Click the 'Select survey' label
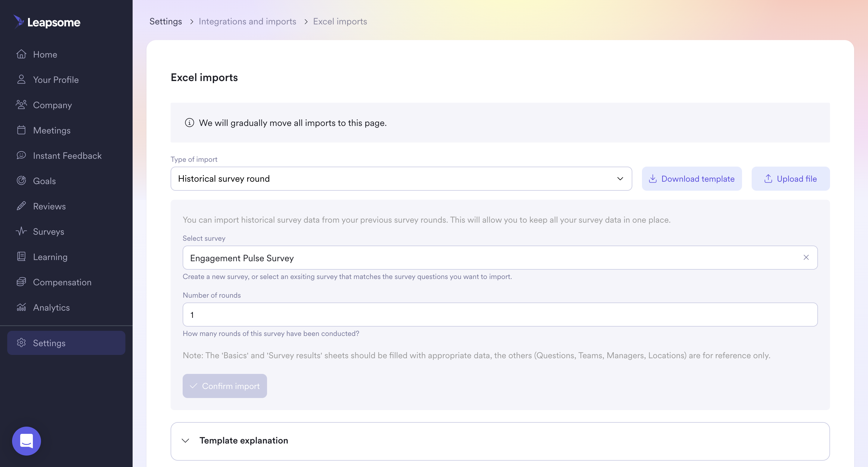Image resolution: width=868 pixels, height=467 pixels. (x=204, y=238)
